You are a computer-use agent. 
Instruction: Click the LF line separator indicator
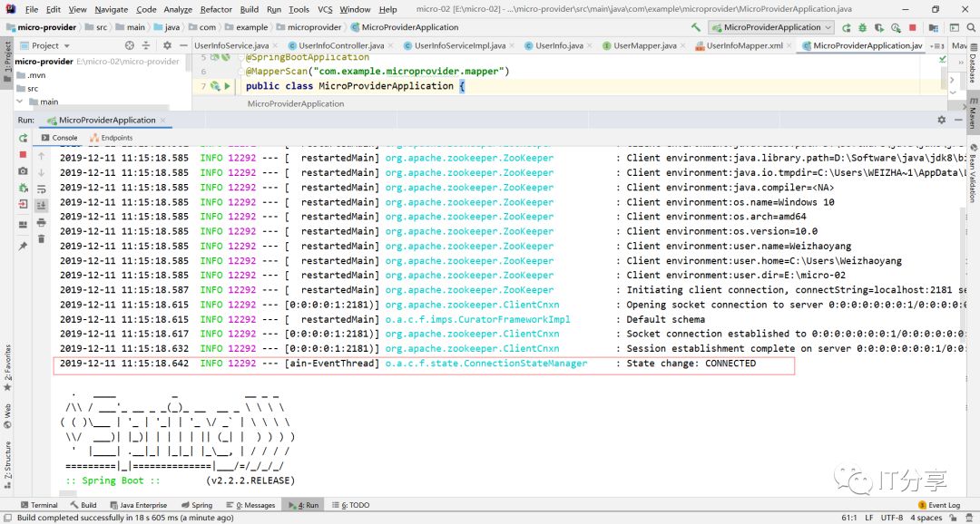pos(869,518)
